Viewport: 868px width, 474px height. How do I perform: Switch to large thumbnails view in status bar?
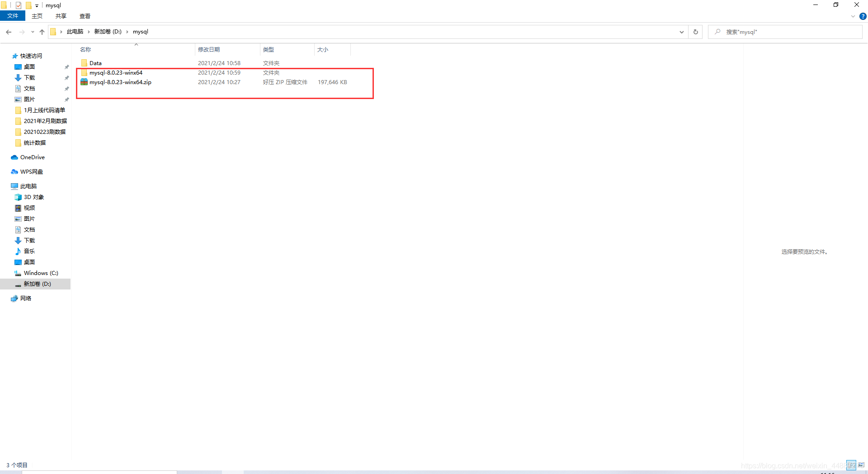tap(861, 465)
